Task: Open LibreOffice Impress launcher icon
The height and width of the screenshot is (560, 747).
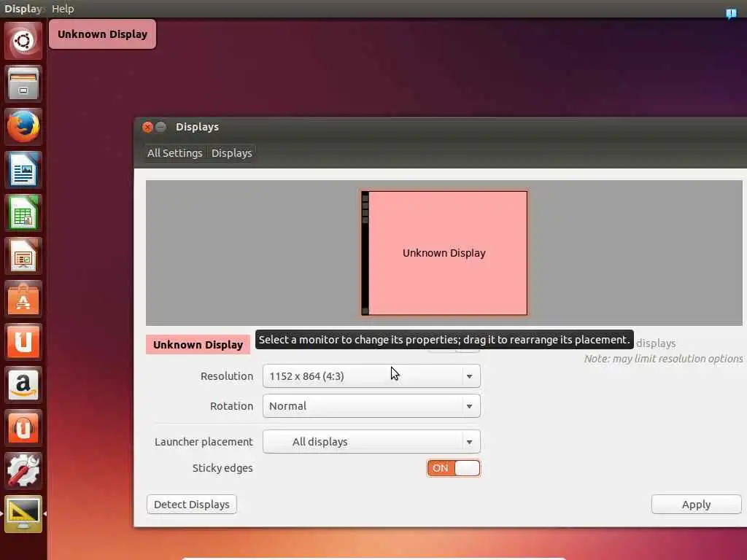Action: pos(23,256)
